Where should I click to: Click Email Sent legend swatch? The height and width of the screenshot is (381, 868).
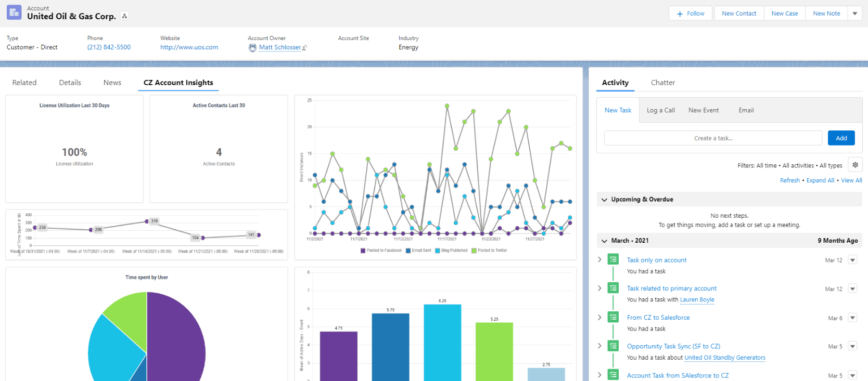pyautogui.click(x=408, y=251)
